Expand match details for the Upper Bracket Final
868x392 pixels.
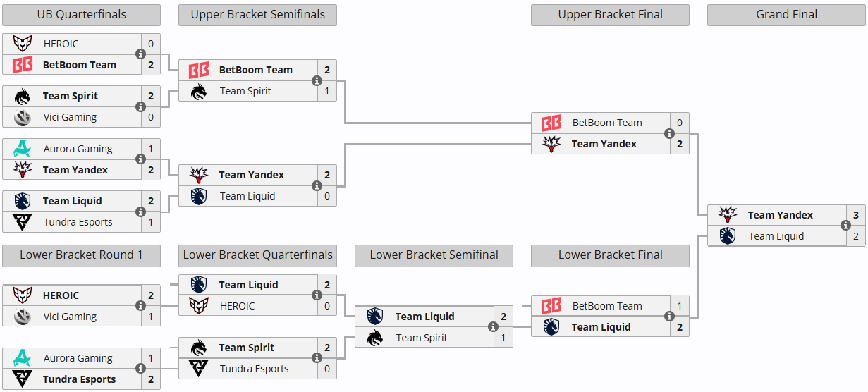(x=669, y=133)
